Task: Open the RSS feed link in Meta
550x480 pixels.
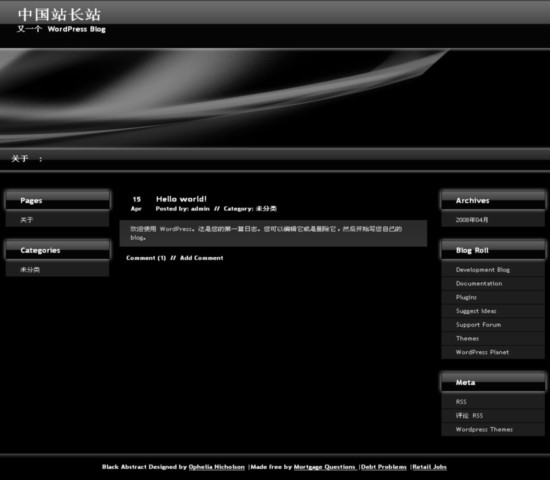Action: (x=461, y=402)
